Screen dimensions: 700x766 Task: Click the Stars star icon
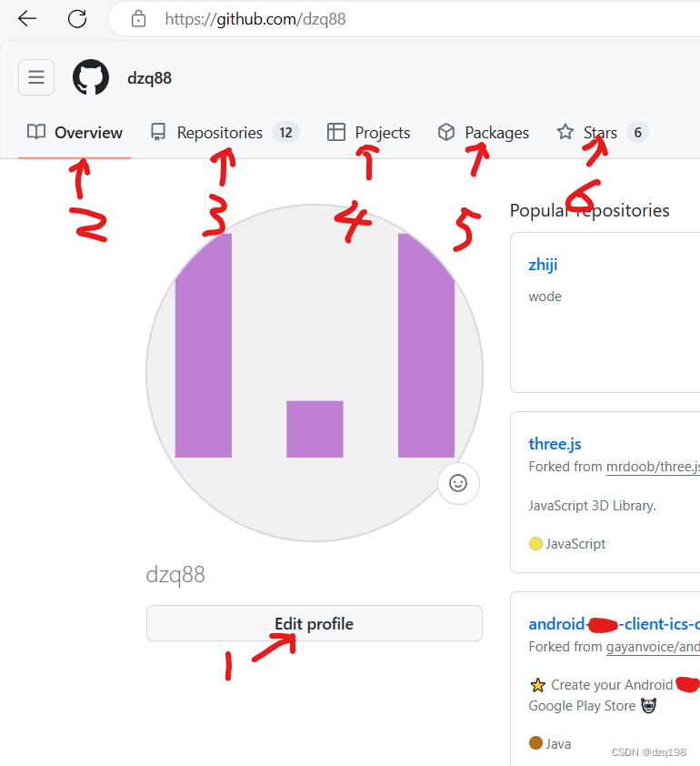[563, 132]
